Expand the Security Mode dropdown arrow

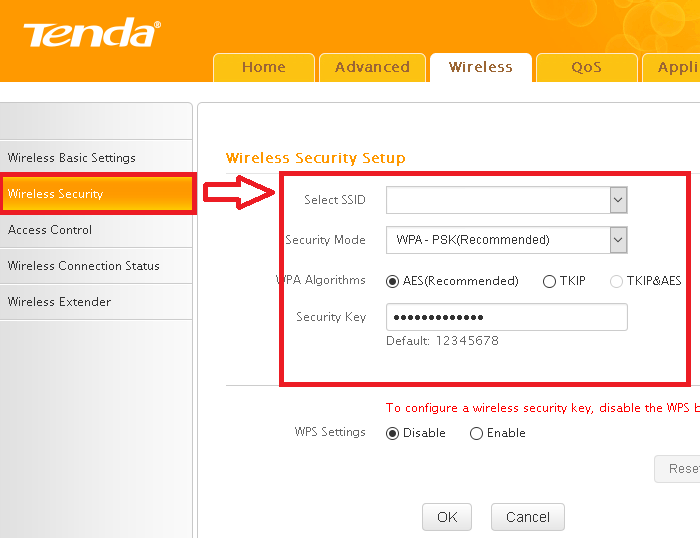click(618, 240)
